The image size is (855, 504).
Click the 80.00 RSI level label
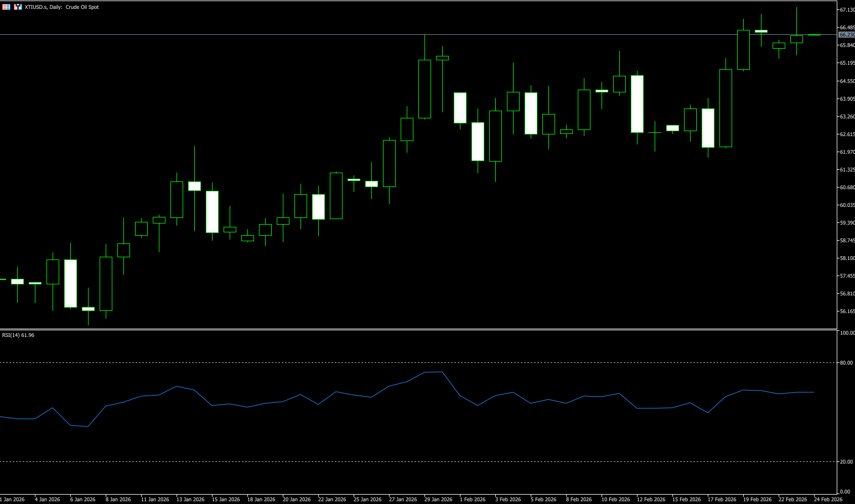tap(846, 363)
